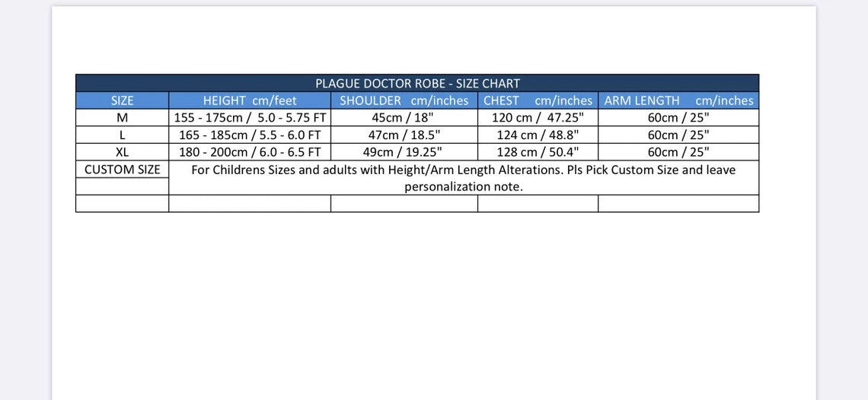The image size is (868, 400).
Task: Select the 165 - 185cm height cell
Action: point(250,135)
